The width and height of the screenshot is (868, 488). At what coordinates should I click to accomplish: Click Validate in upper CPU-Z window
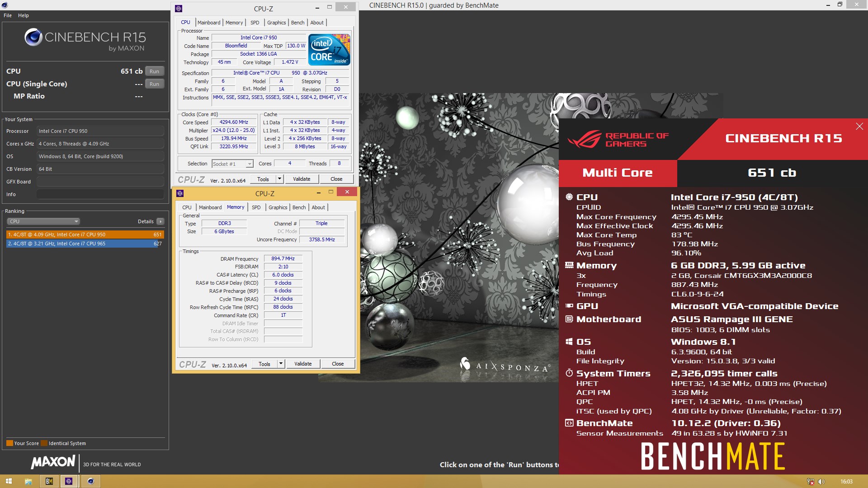click(302, 179)
